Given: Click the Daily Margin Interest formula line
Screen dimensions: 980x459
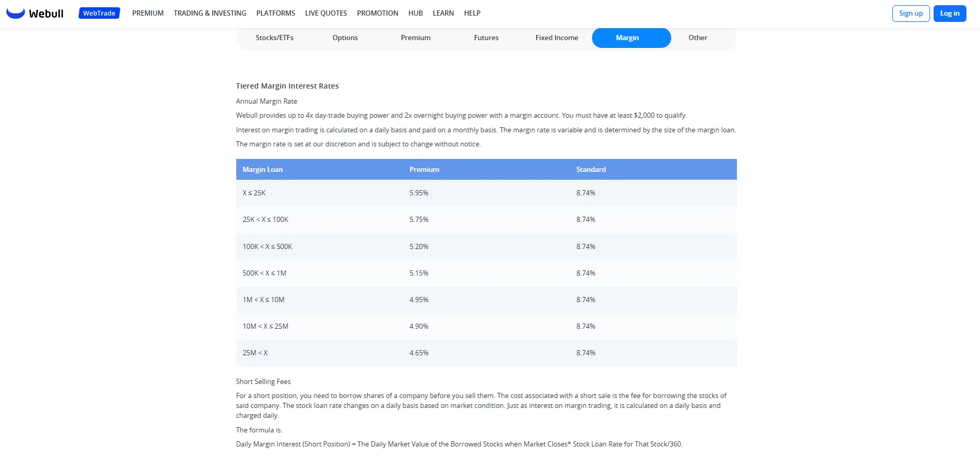Looking at the screenshot, I should point(459,444).
